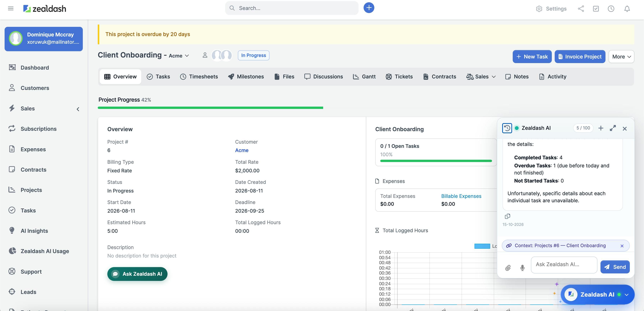Click the Invoice Project button
The height and width of the screenshot is (311, 644).
(580, 57)
